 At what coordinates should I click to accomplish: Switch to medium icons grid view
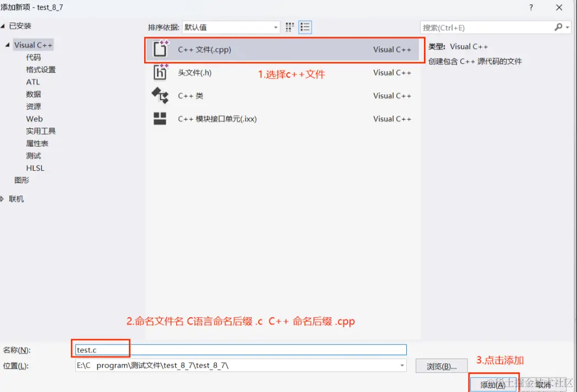click(290, 27)
